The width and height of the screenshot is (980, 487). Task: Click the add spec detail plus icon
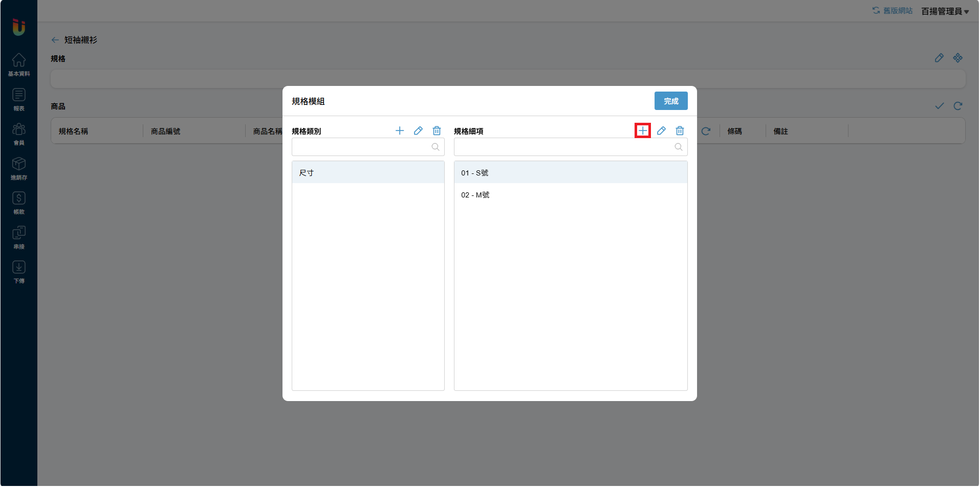pyautogui.click(x=643, y=131)
